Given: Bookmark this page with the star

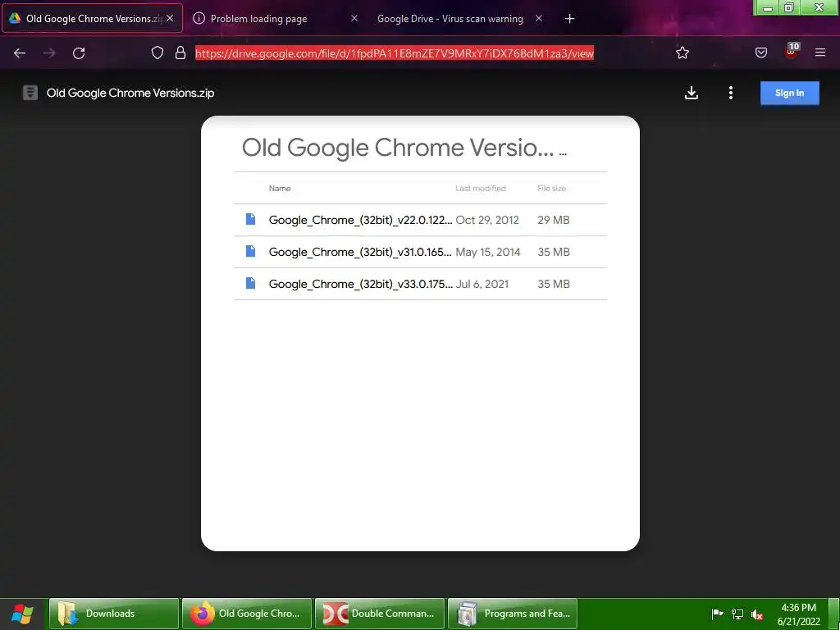Looking at the screenshot, I should (682, 52).
